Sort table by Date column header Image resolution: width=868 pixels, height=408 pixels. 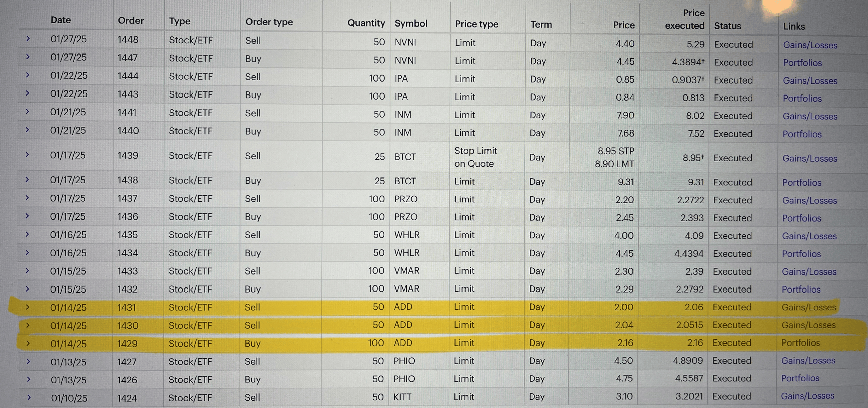pyautogui.click(x=61, y=20)
